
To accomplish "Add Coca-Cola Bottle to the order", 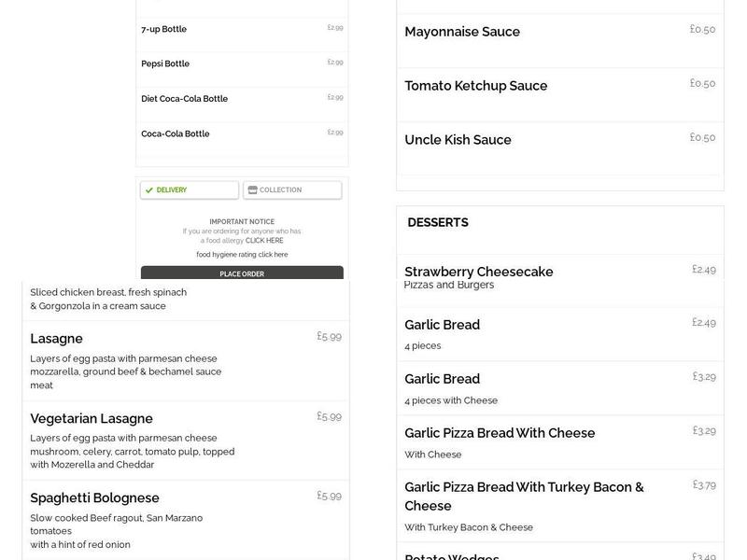I will [x=241, y=133].
